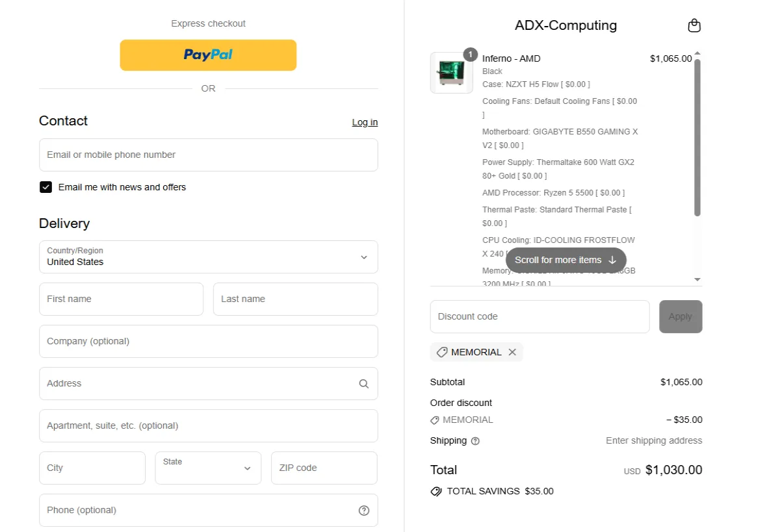Image resolution: width=780 pixels, height=532 pixels.
Task: Click the Shipping info help icon
Action: (475, 441)
